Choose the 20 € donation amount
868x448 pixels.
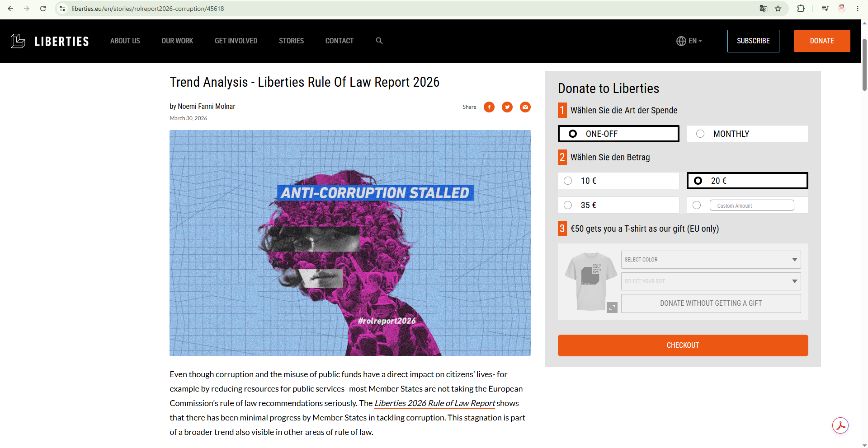[747, 181]
